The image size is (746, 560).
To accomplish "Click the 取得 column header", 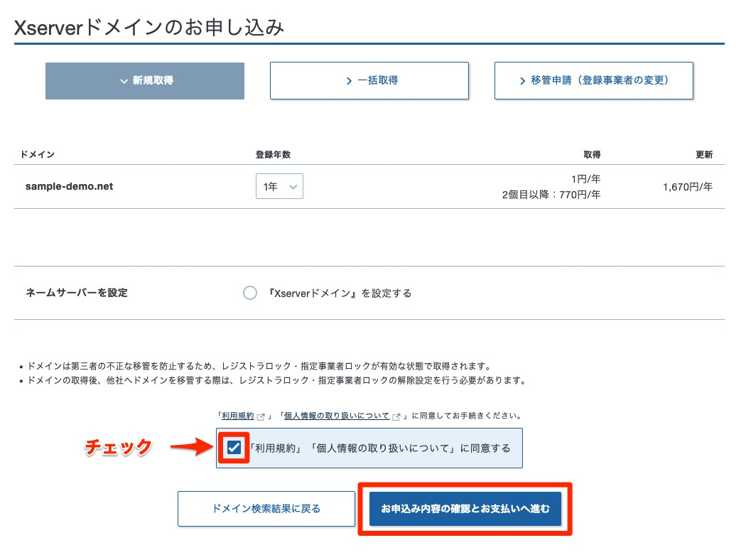I will 592,155.
